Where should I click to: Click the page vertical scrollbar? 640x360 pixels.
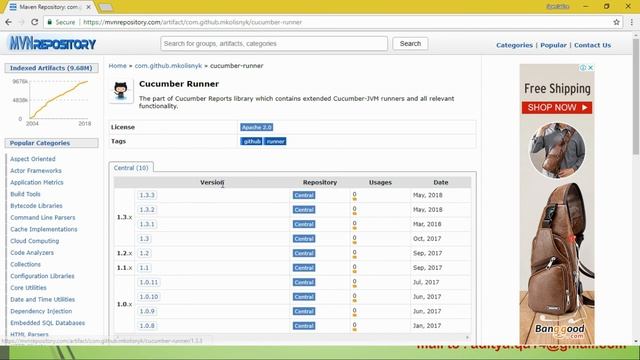click(x=636, y=96)
